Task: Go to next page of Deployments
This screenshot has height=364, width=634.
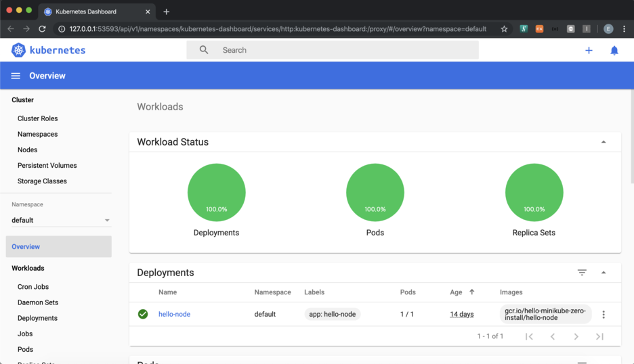Action: [x=576, y=336]
